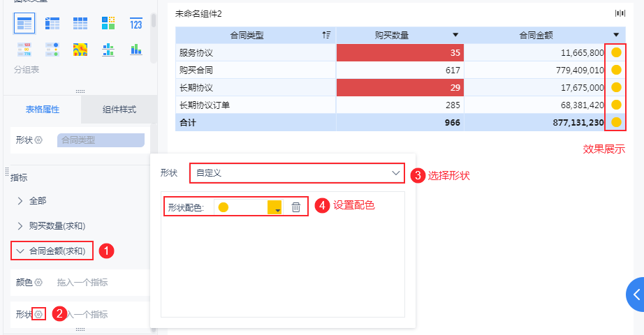644x335 pixels.
Task: Click the 合同类型 field in shape box
Action: (101, 140)
